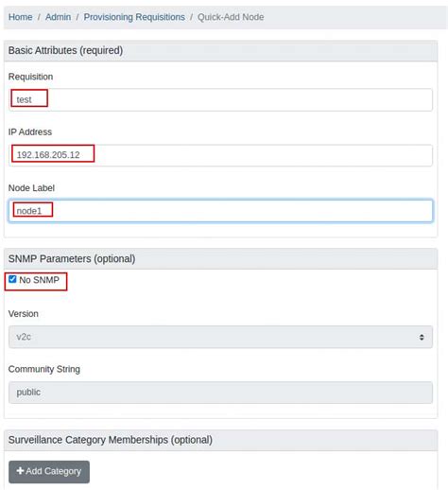Screen dimensions: 448x490
Task: Navigate to Provisioning Requisitions breadcrumb
Action: [134, 17]
